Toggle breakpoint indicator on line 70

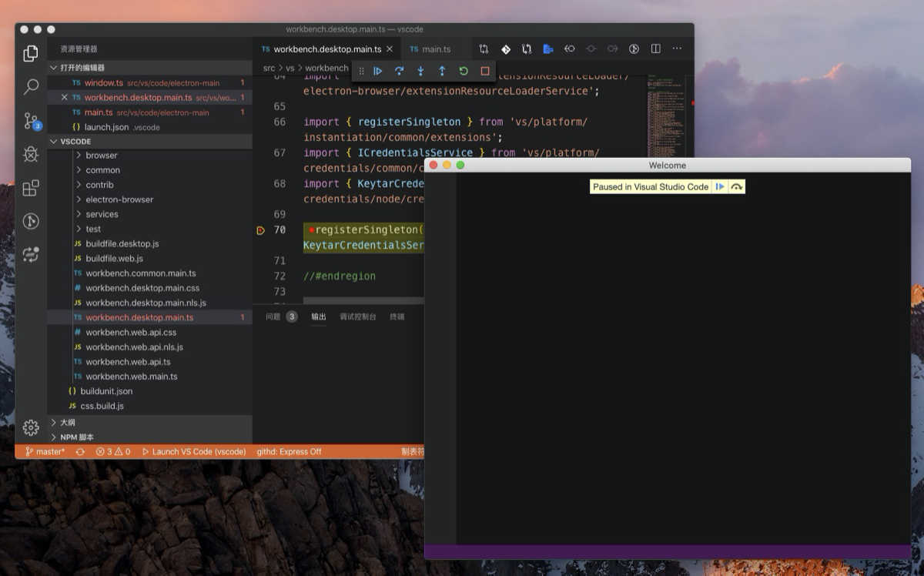[261, 229]
